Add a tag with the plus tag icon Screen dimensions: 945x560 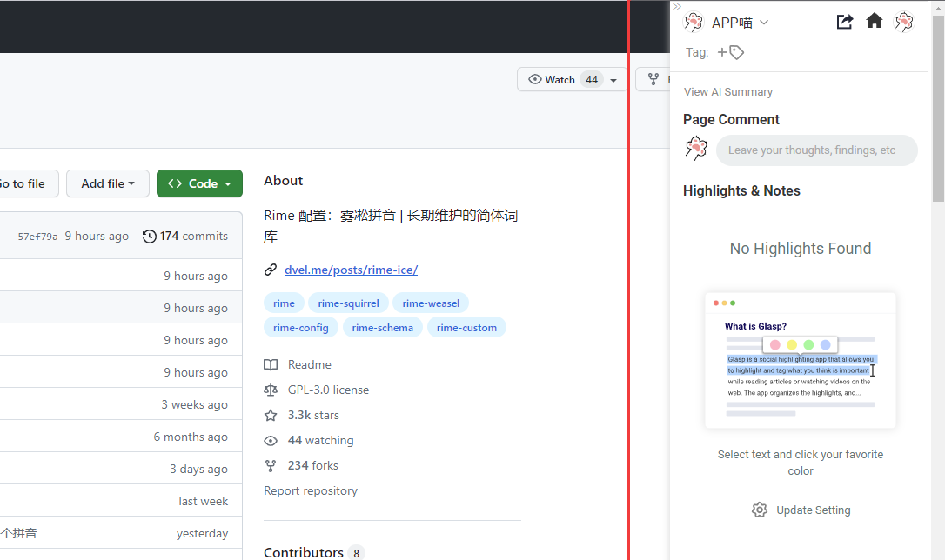coord(731,52)
